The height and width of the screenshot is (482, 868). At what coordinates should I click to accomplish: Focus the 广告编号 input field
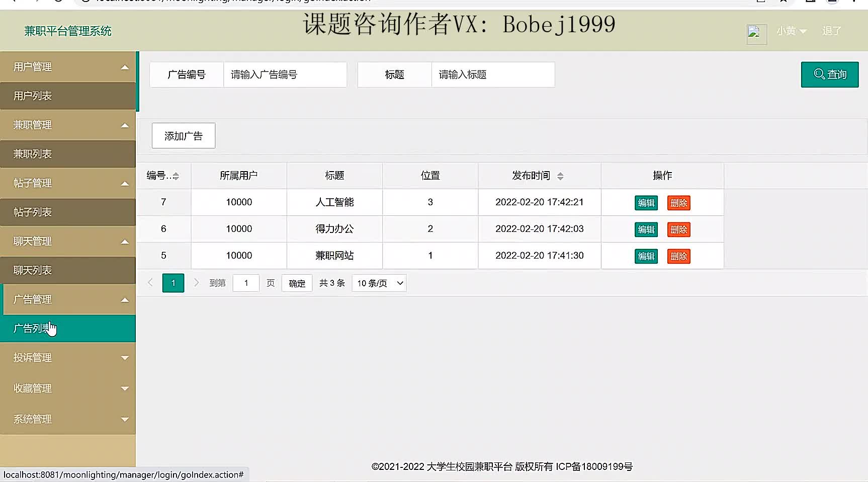click(x=285, y=74)
